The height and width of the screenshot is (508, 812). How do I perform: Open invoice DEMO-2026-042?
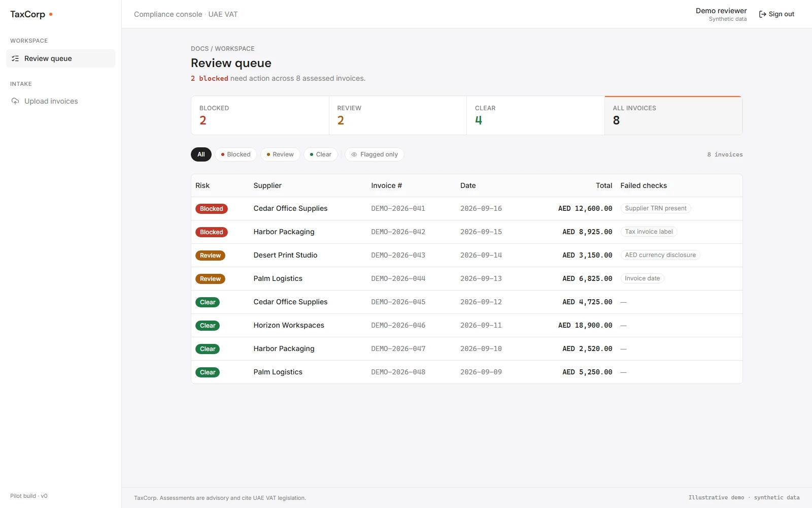398,232
